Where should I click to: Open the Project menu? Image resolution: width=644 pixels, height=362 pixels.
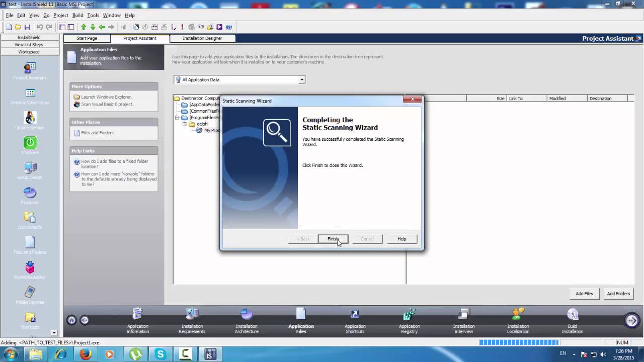click(x=61, y=15)
